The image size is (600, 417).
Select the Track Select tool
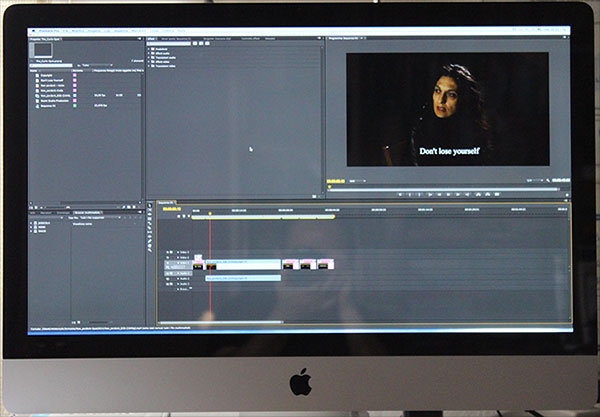pyautogui.click(x=150, y=210)
